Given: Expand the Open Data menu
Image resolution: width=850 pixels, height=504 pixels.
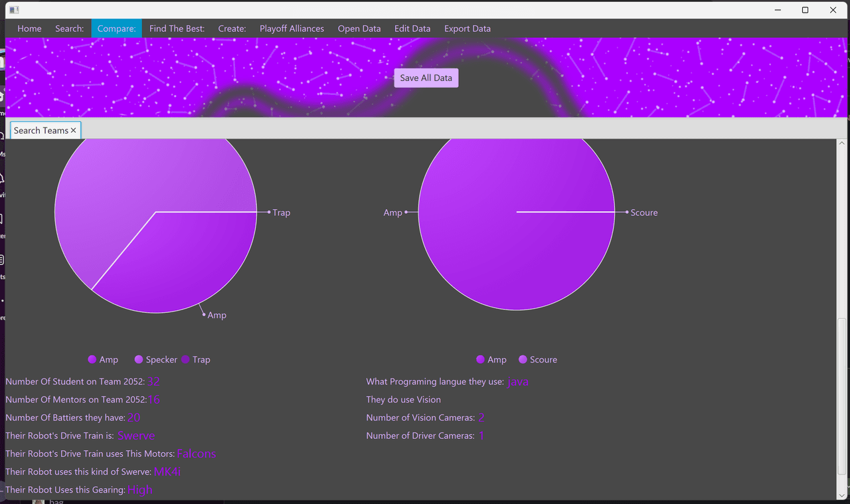Looking at the screenshot, I should (359, 29).
